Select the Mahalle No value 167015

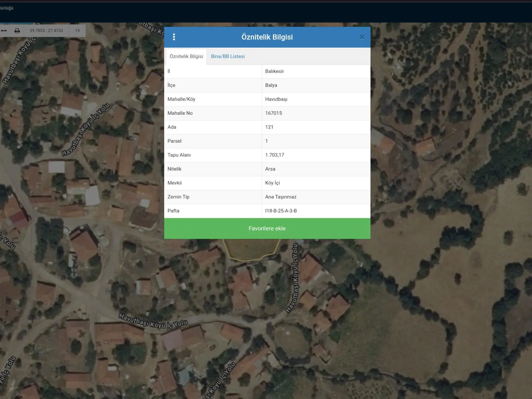click(x=273, y=113)
